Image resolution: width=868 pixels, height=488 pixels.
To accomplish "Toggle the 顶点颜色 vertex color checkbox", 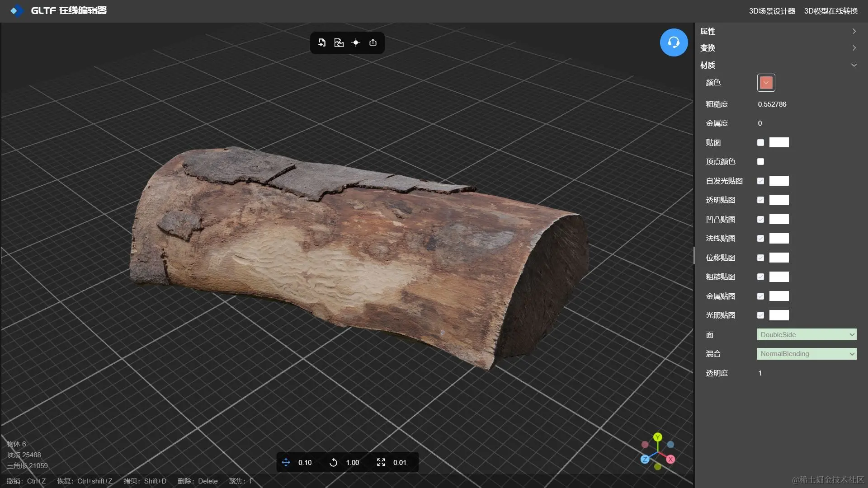I will pyautogui.click(x=760, y=162).
